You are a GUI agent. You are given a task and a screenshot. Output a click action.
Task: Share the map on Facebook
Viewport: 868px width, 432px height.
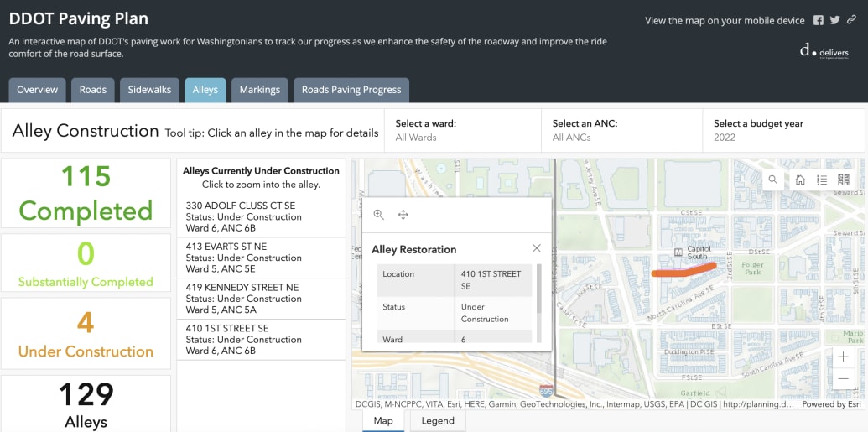[x=819, y=21]
